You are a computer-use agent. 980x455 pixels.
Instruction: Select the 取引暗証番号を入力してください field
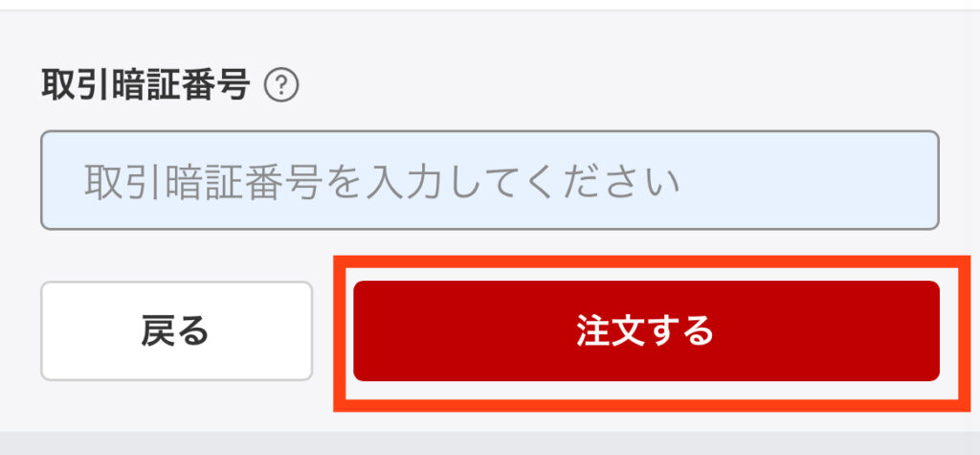coord(490,180)
